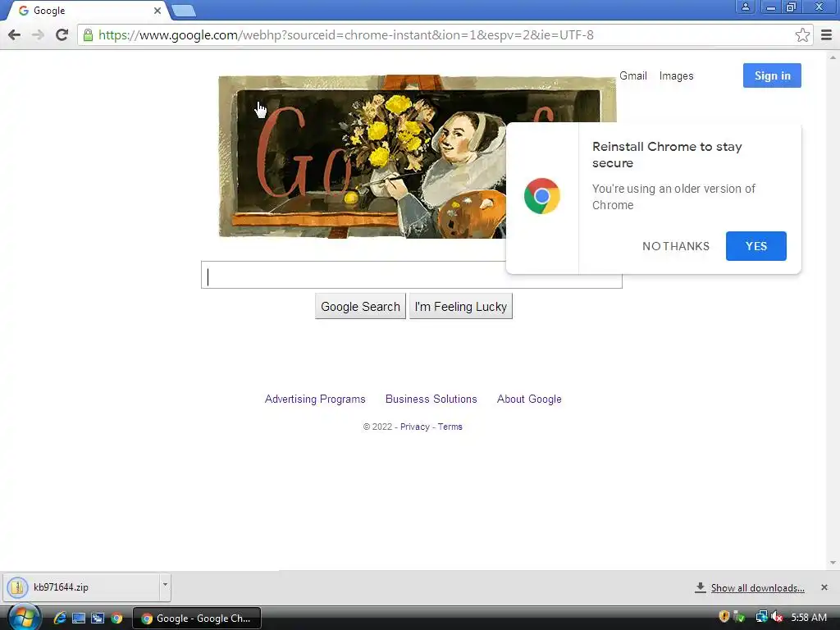Click the Sign in button
Image resolution: width=840 pixels, height=630 pixels.
(772, 75)
